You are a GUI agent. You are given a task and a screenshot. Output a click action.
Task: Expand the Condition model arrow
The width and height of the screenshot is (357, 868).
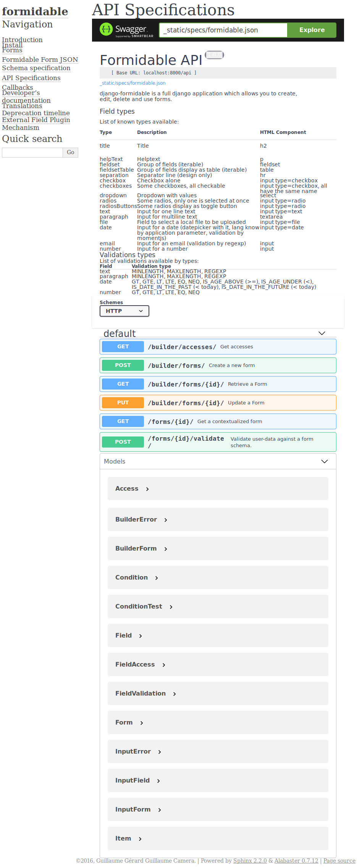(157, 578)
